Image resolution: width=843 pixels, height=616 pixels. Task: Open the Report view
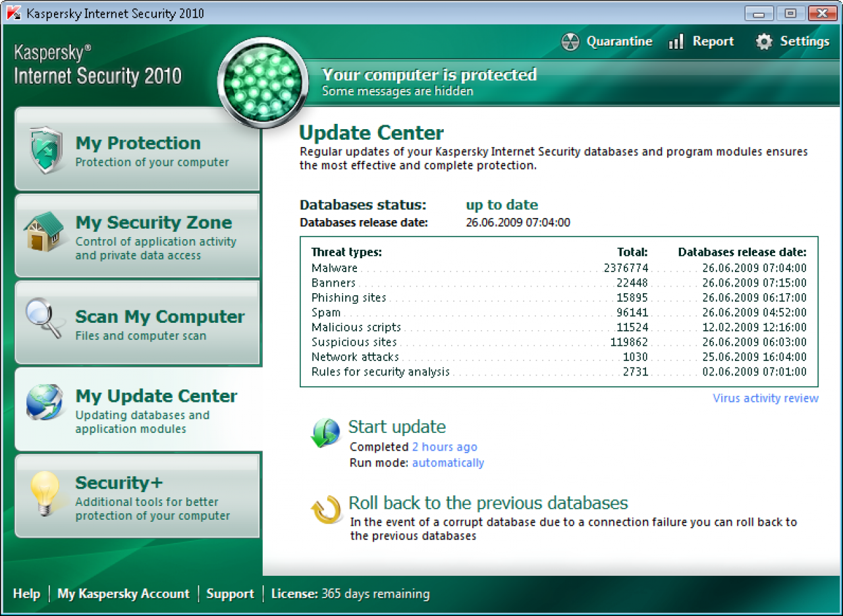701,42
